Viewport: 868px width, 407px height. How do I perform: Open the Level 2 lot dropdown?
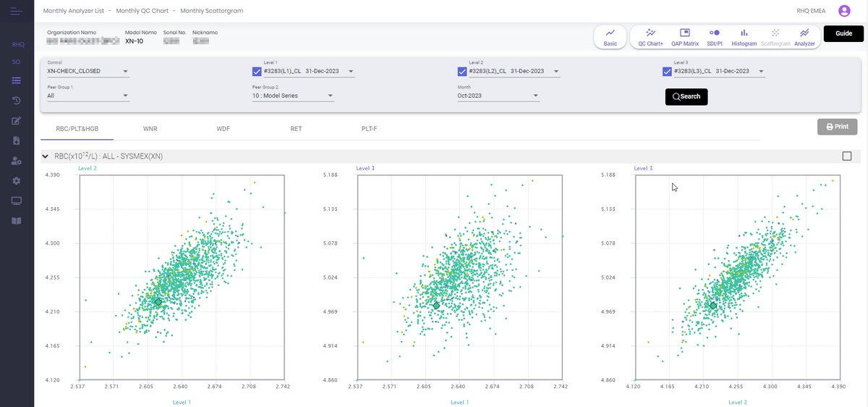pyautogui.click(x=515, y=72)
